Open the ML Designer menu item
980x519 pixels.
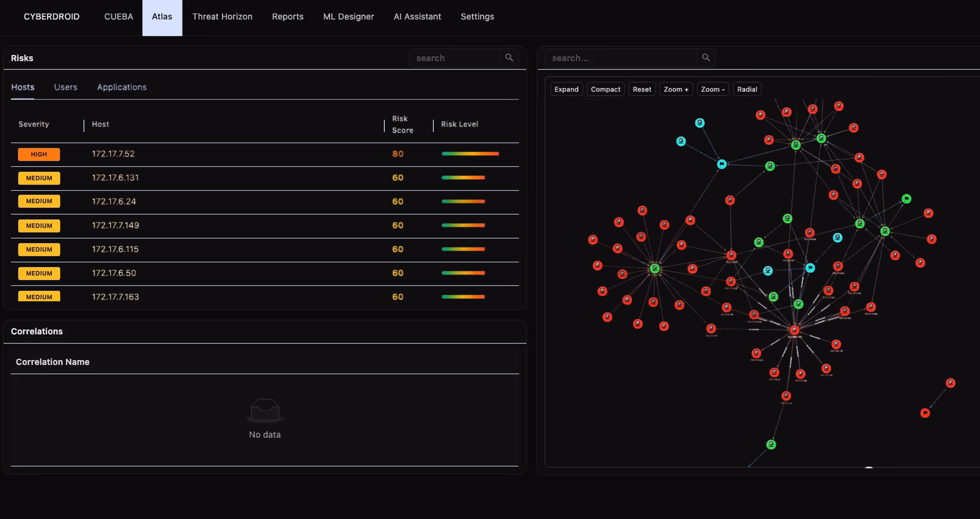coord(348,17)
